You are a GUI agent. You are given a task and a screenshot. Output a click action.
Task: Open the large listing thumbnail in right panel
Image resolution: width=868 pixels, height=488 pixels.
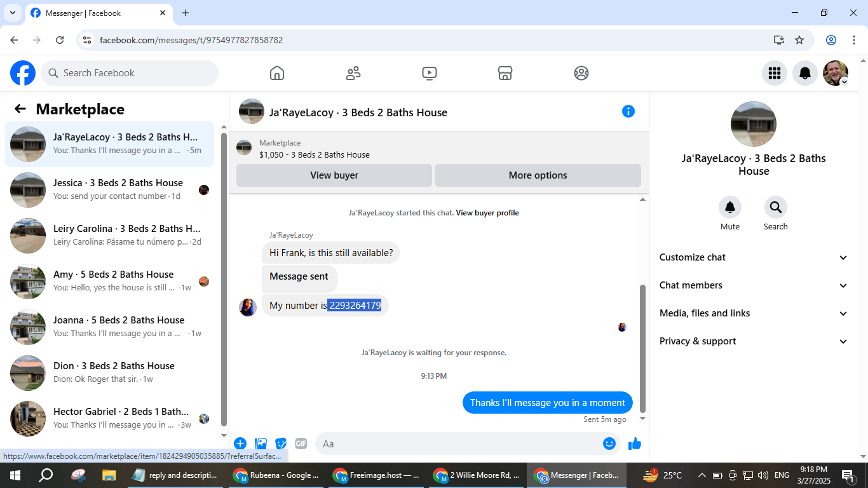click(754, 124)
